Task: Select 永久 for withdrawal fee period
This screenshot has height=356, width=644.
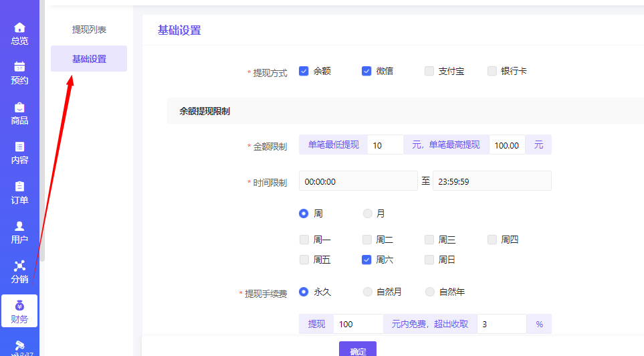Action: click(304, 292)
